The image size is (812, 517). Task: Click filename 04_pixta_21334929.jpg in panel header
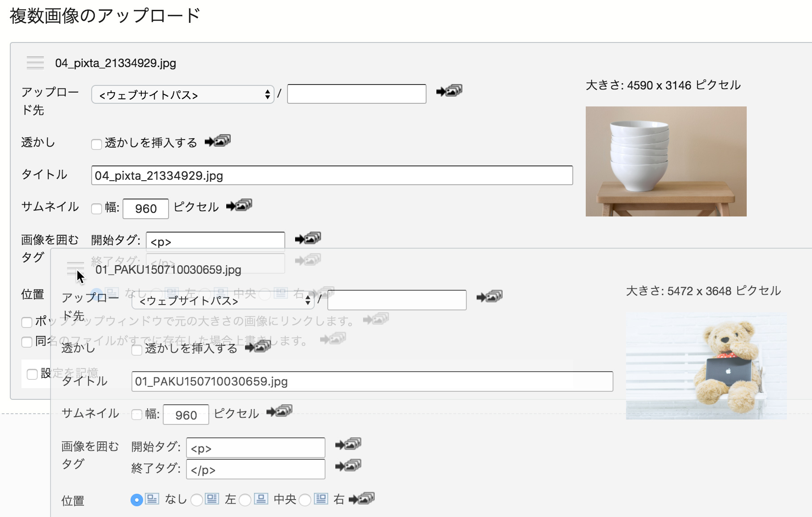click(116, 63)
